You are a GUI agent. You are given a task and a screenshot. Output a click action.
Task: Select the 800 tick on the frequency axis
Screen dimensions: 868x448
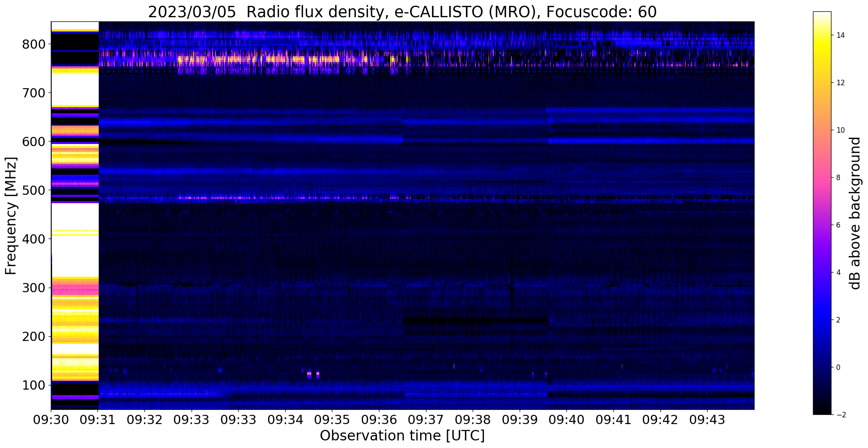click(34, 44)
